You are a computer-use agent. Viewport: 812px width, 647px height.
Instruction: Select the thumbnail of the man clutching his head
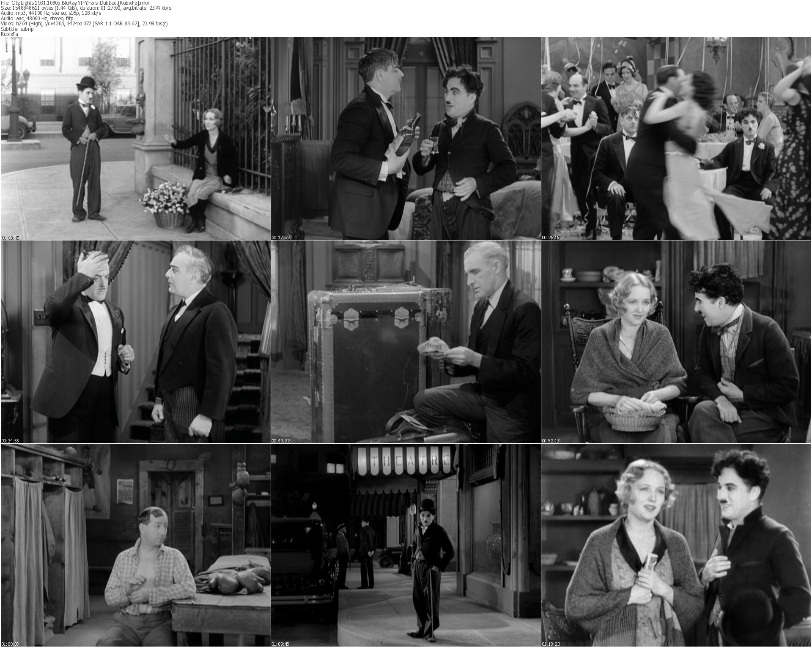pos(135,342)
